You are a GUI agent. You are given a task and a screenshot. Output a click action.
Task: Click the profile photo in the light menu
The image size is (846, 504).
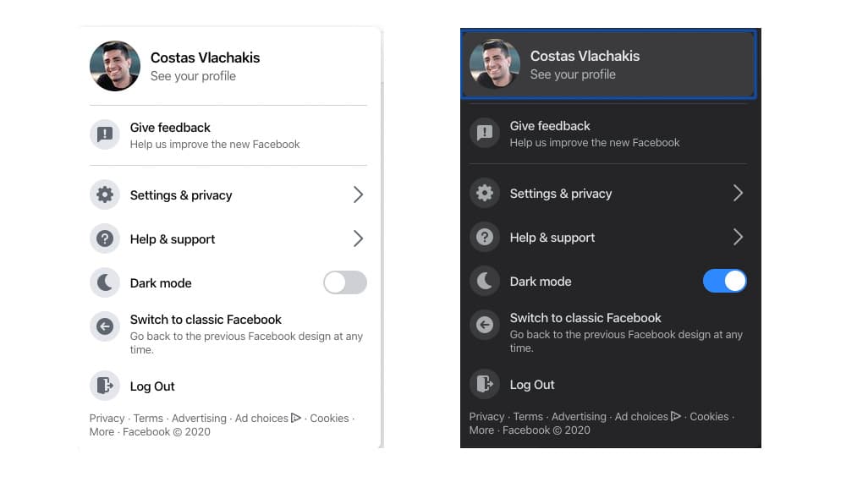click(115, 66)
